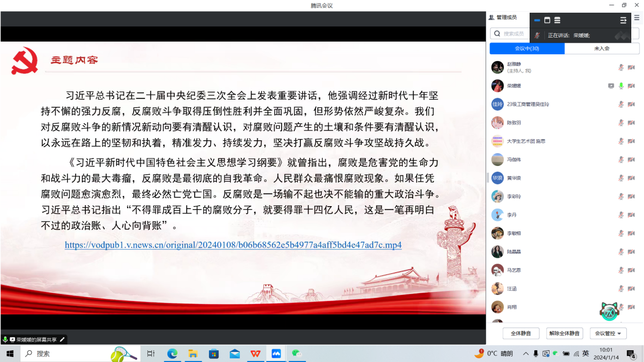Image resolution: width=644 pixels, height=362 pixels.
Task: Toggle 荣媛媛's green microphone
Action: (x=621, y=86)
